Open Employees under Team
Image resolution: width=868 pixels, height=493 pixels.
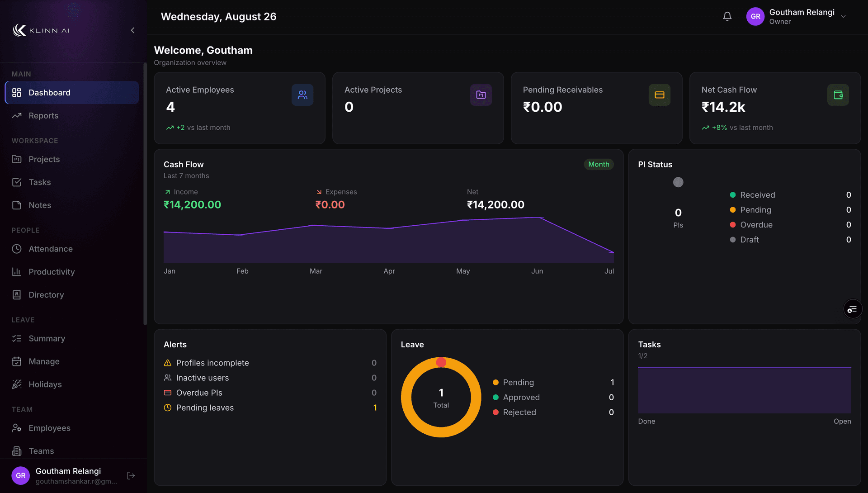tap(72, 428)
